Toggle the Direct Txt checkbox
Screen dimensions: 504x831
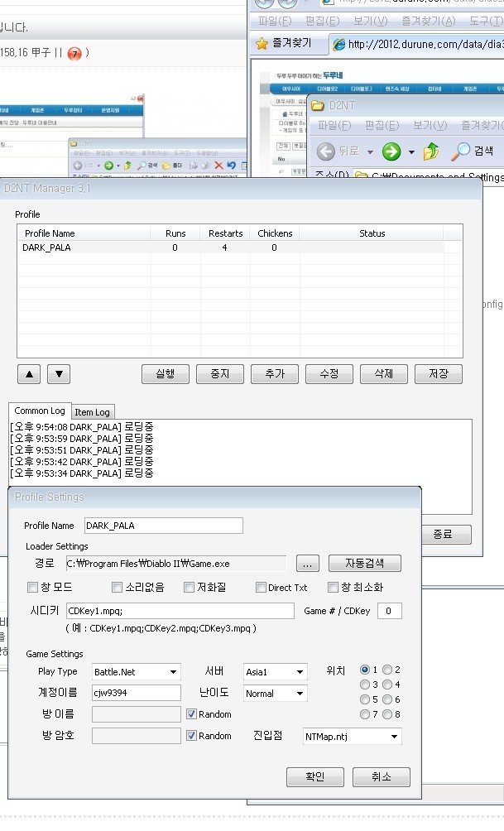click(261, 588)
